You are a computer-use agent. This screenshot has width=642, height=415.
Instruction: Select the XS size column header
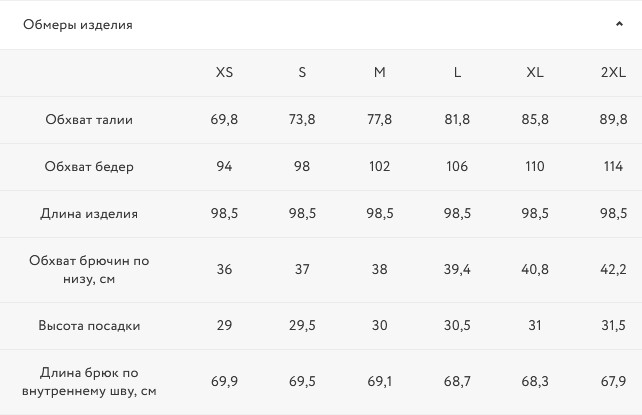tap(224, 72)
